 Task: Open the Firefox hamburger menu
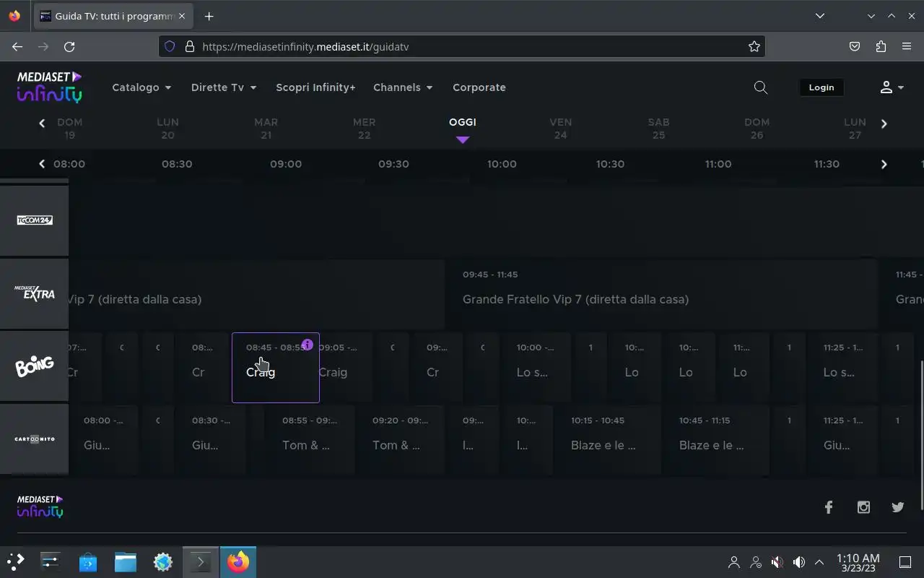(x=907, y=46)
